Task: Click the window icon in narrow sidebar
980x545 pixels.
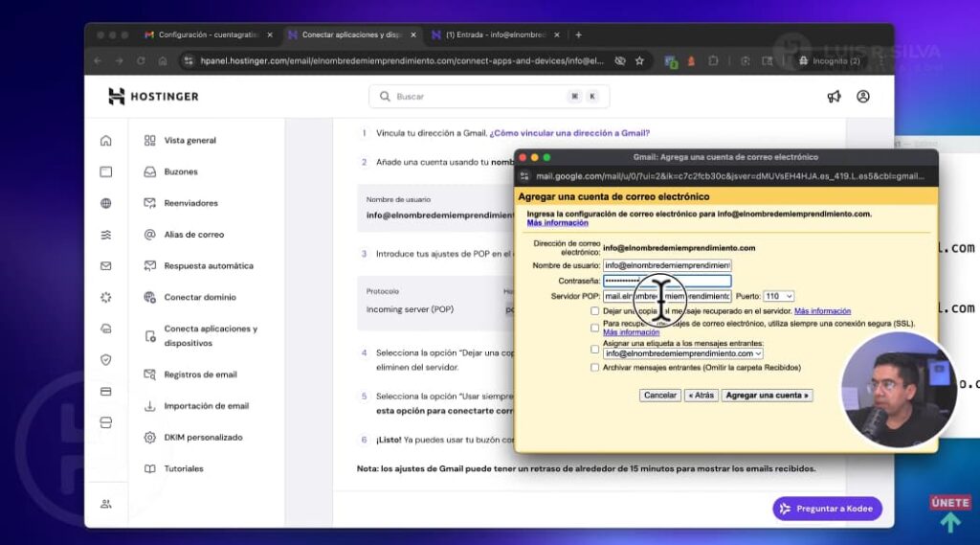Action: pos(105,172)
